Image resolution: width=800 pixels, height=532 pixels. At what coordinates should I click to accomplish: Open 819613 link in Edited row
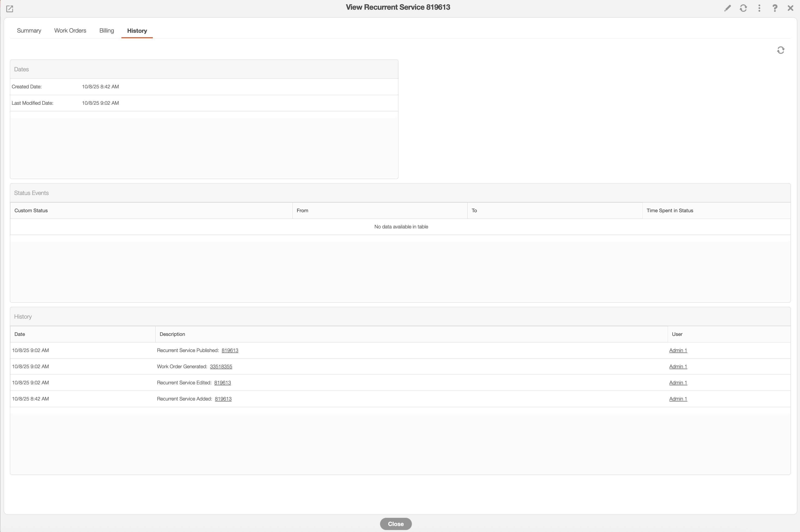coord(222,383)
